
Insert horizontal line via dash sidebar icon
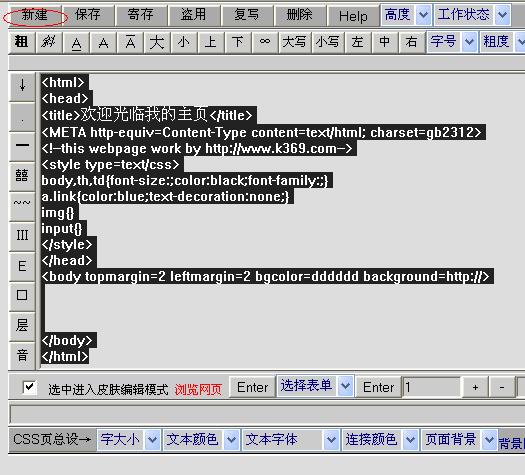click(x=22, y=146)
